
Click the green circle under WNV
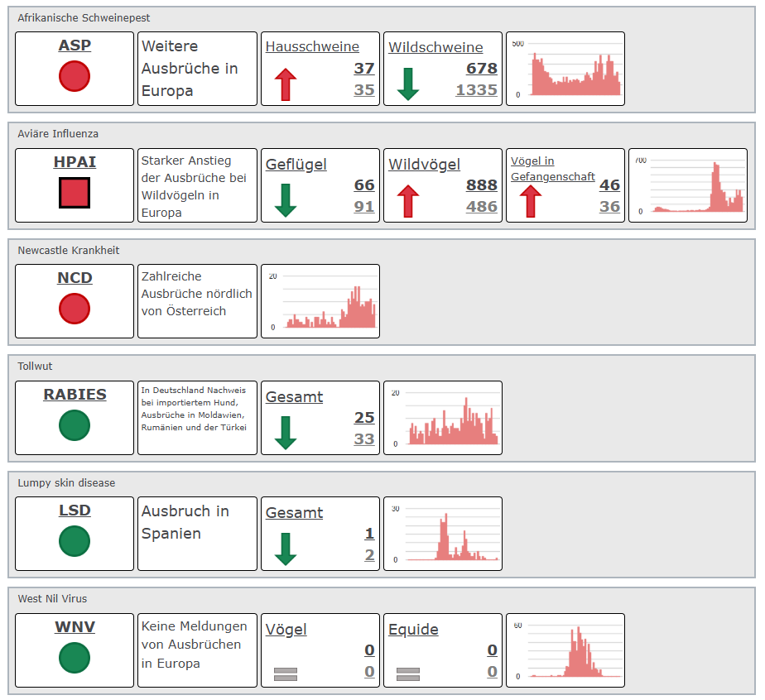click(x=75, y=658)
